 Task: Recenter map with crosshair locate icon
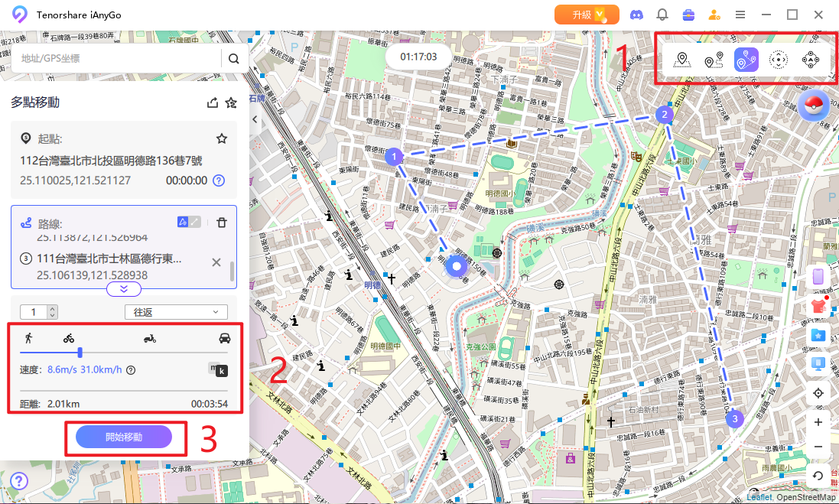tap(818, 393)
